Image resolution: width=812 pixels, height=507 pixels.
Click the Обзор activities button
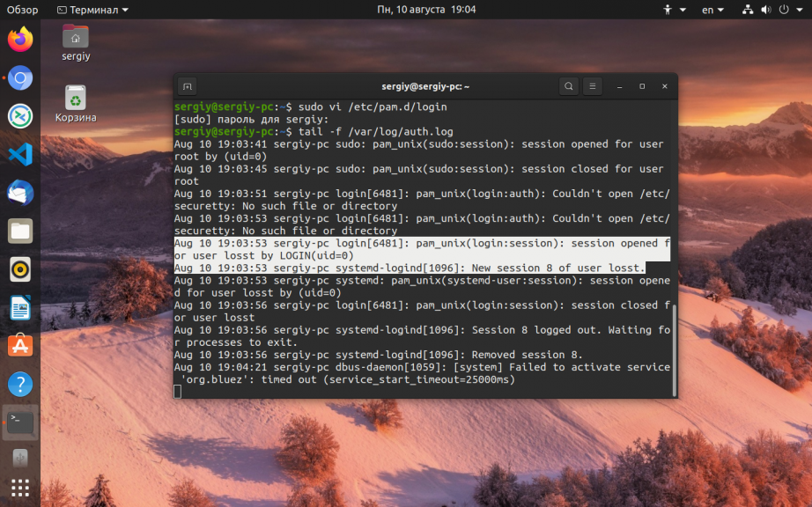tap(23, 10)
